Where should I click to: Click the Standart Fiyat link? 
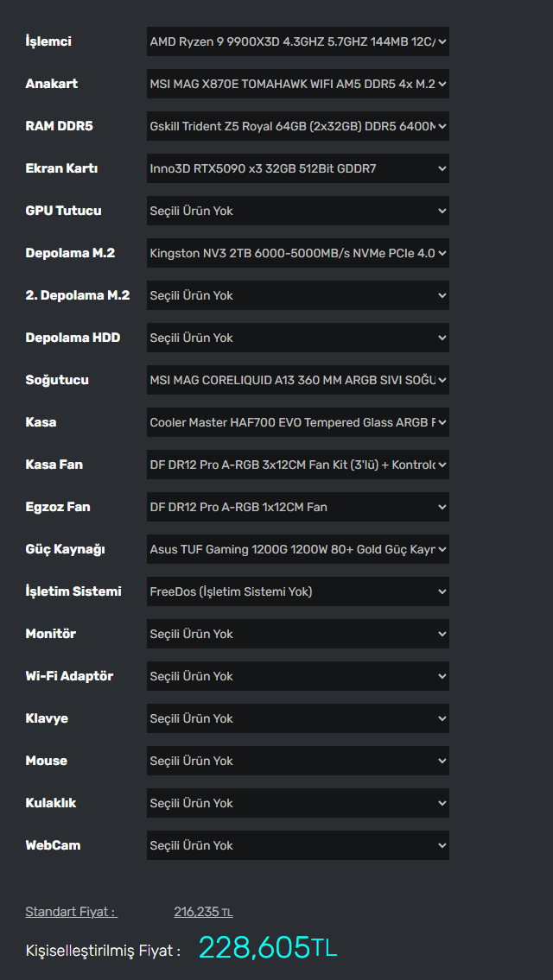pyautogui.click(x=71, y=912)
